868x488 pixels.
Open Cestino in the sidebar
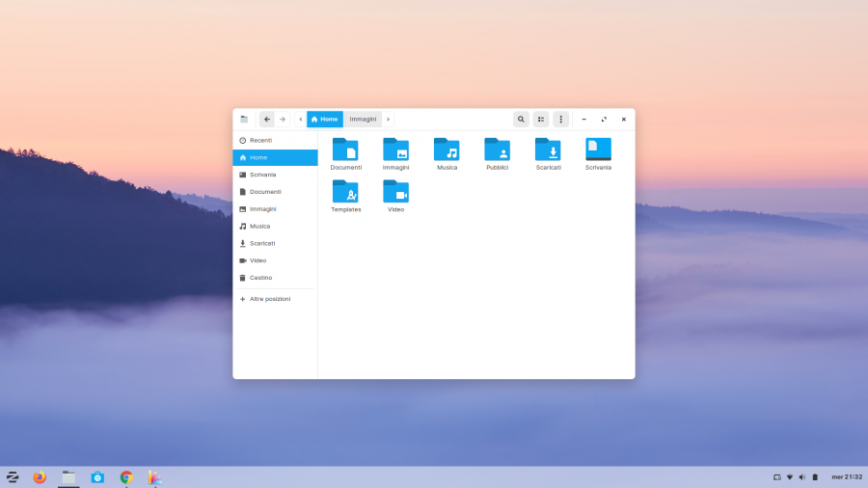[260, 278]
